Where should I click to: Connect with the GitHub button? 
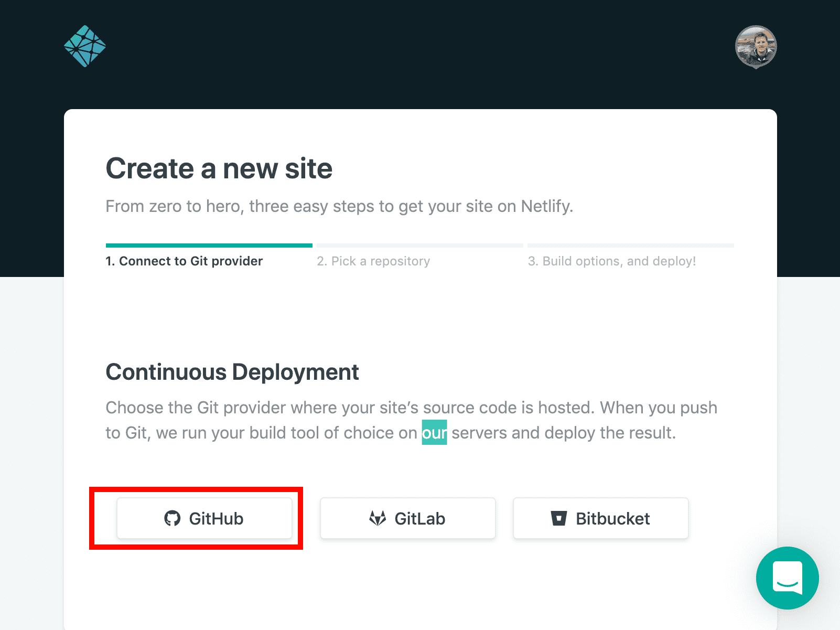click(x=204, y=518)
